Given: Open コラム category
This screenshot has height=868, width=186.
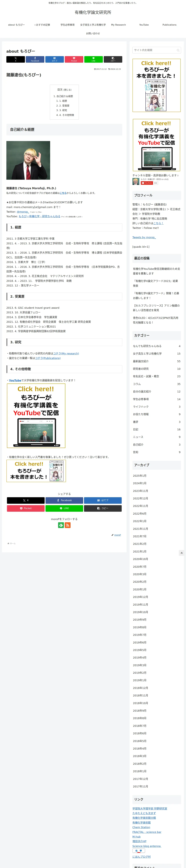Looking at the screenshot, I should coord(157,384).
